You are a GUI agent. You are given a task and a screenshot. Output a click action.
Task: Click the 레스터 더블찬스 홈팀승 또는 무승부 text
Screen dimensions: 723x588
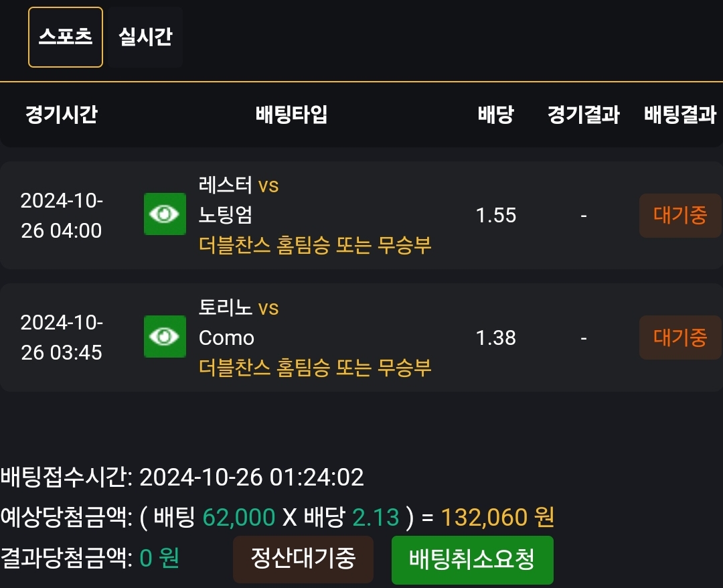315,246
